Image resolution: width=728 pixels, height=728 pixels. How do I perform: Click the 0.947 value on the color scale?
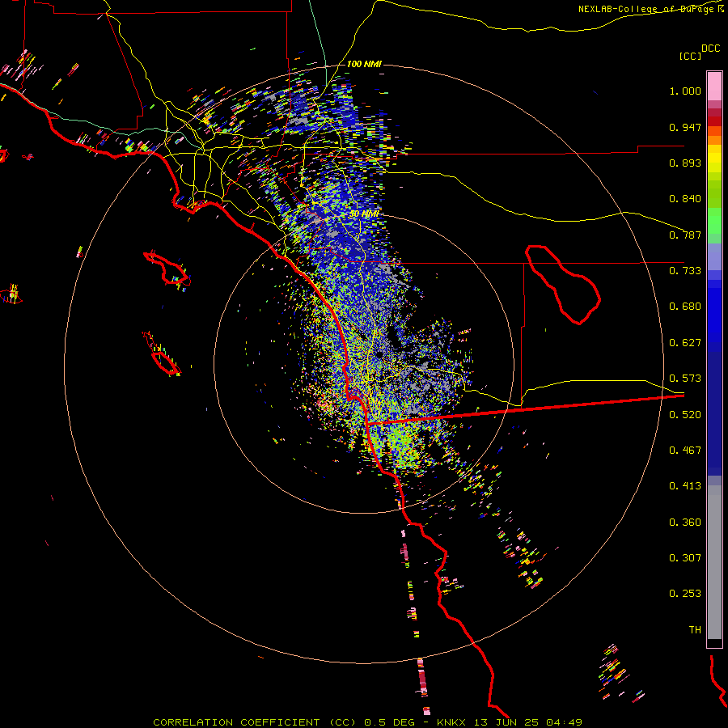(x=685, y=127)
